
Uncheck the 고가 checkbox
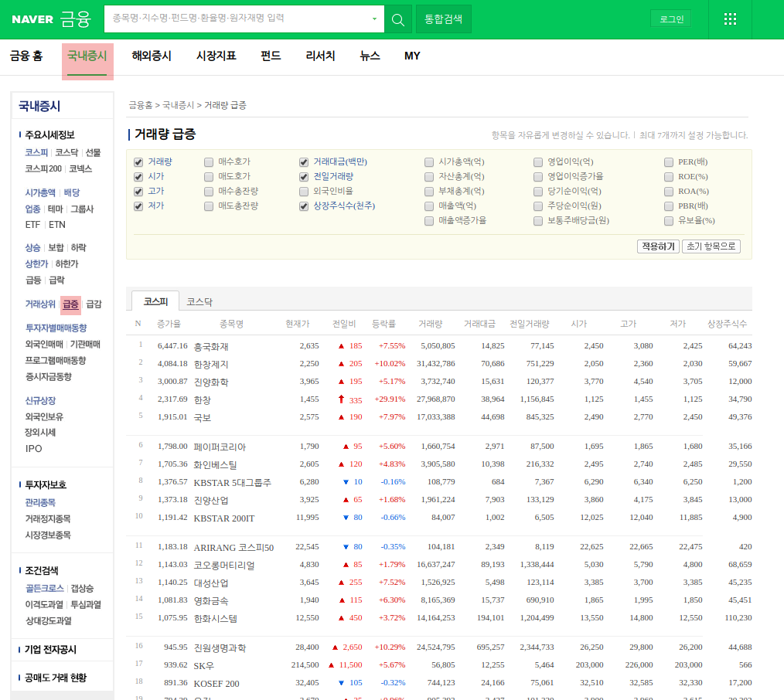click(x=138, y=192)
